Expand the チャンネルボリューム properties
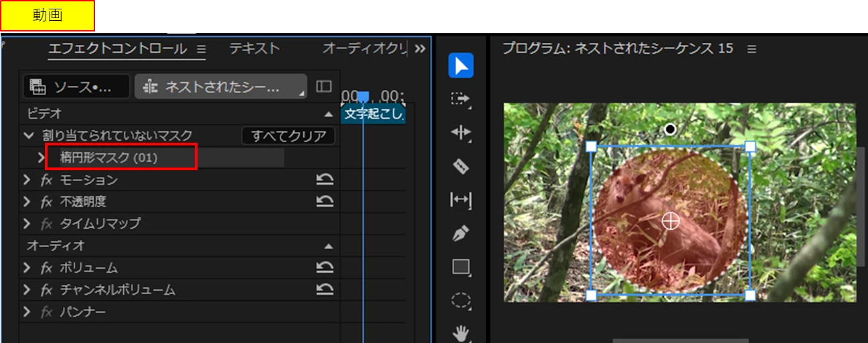Screen dimensions: 868x343 click(x=27, y=290)
